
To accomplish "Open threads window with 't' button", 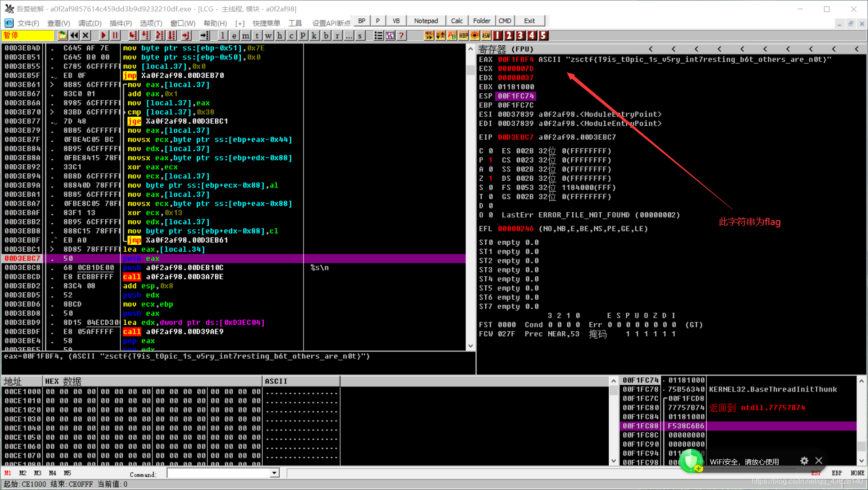I will [257, 35].
